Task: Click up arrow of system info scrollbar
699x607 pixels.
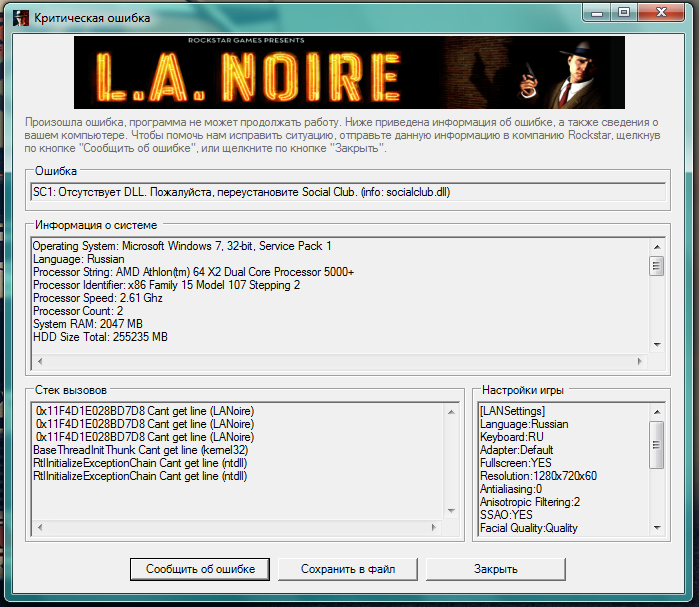Action: (657, 247)
